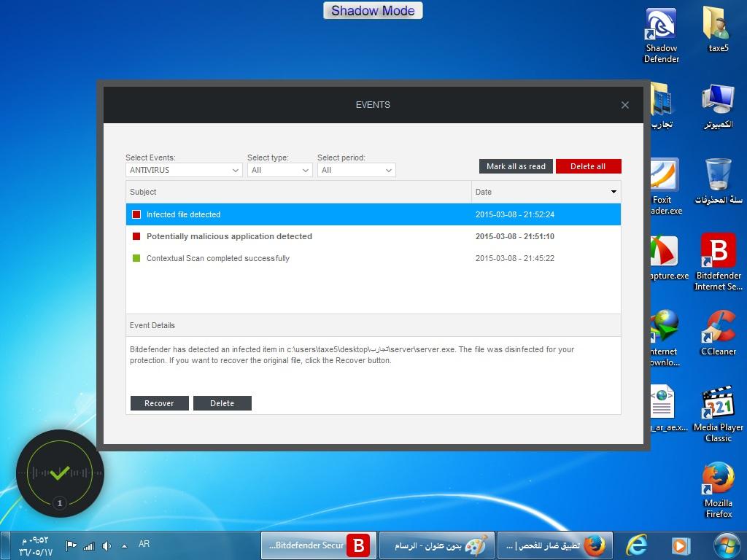Open the widget's notification counter showing 1
747x560 pixels.
pyautogui.click(x=60, y=503)
